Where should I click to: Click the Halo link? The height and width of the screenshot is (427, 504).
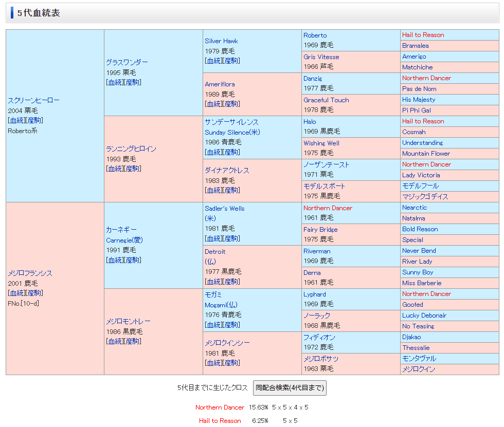point(310,122)
